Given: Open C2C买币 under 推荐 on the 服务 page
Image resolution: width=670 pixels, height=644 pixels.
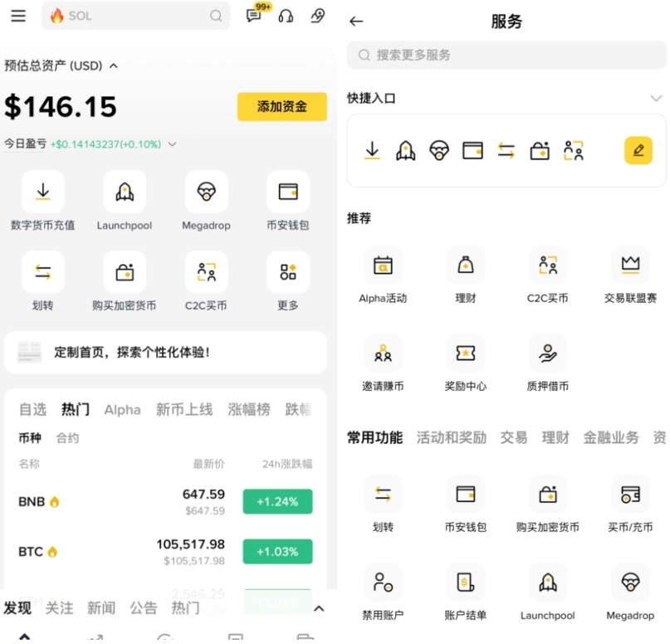Looking at the screenshot, I should (x=548, y=266).
